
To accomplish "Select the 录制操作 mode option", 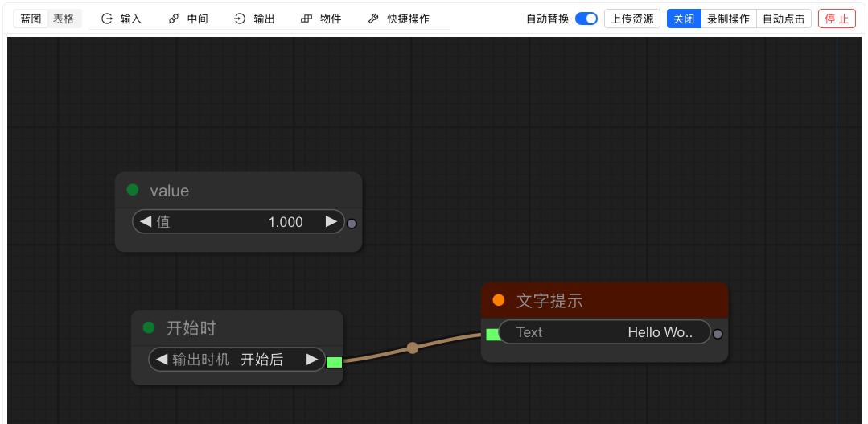I will point(729,19).
